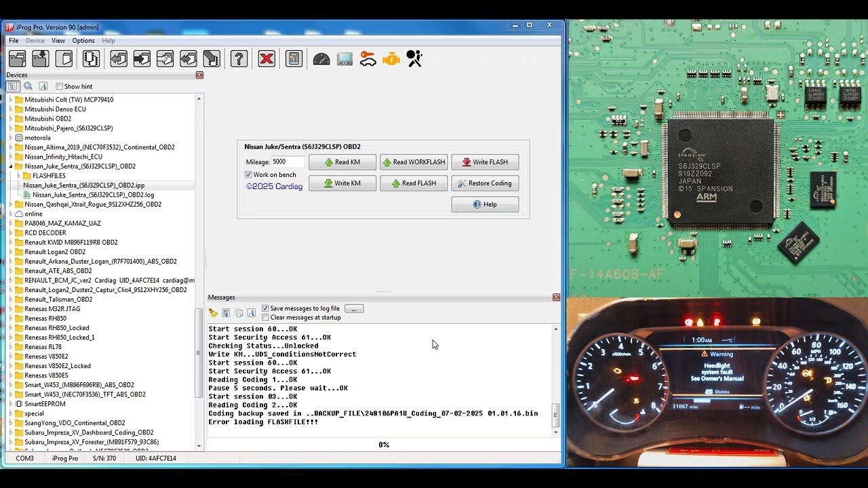Click the log file browse '...' button
This screenshot has width=868, height=488.
[354, 308]
